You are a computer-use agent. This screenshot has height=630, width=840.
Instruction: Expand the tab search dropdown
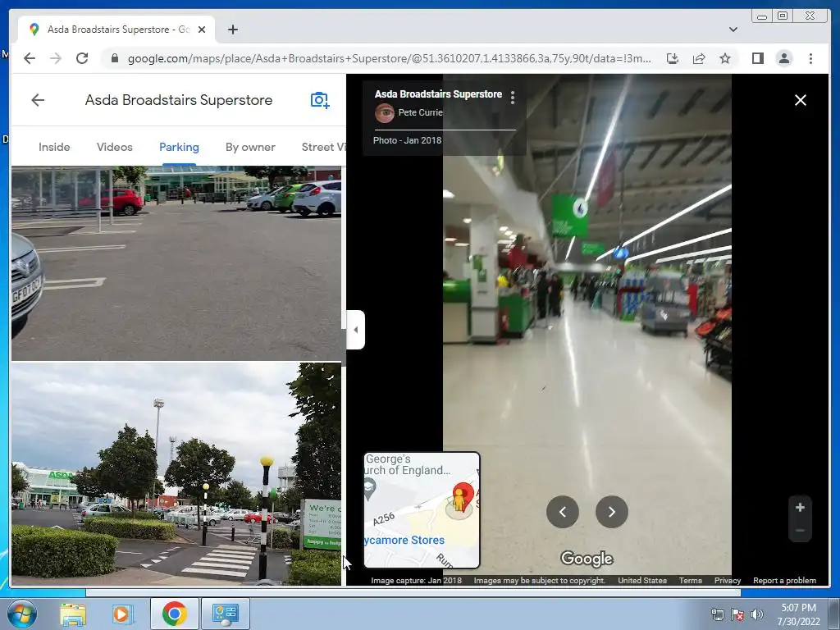[733, 30]
